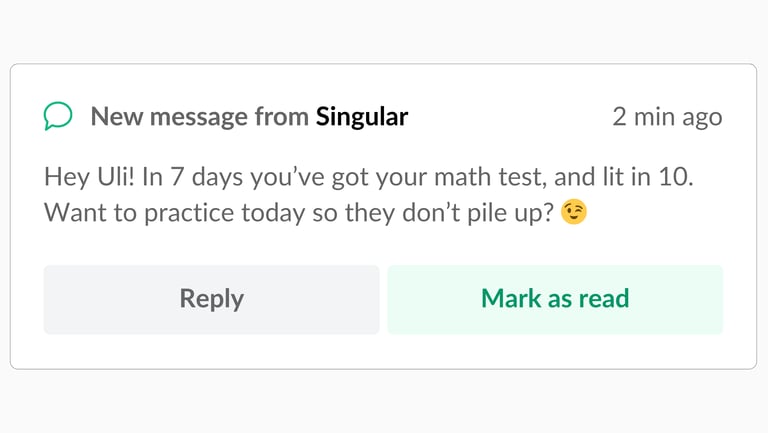This screenshot has width=768, height=433.
Task: Select the 'Hey Uli!' greeting text
Action: point(89,176)
